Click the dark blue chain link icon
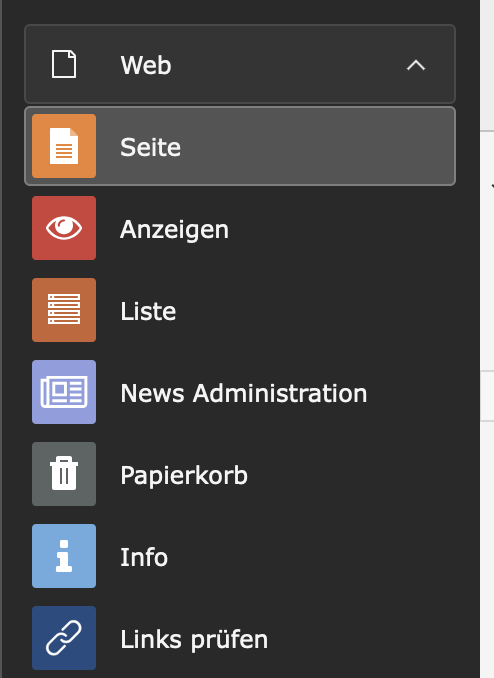Viewport: 494px width, 678px height. click(64, 638)
